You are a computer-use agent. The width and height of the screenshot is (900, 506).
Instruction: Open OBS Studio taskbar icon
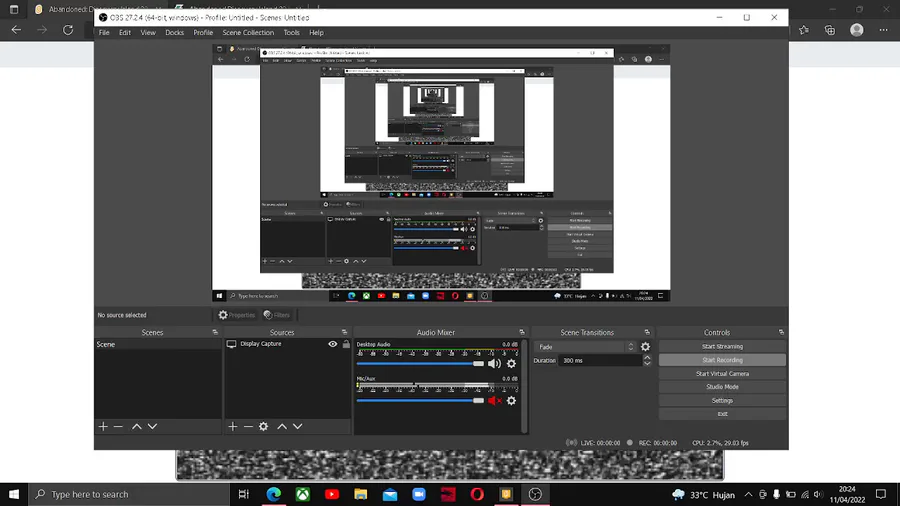[x=535, y=494]
